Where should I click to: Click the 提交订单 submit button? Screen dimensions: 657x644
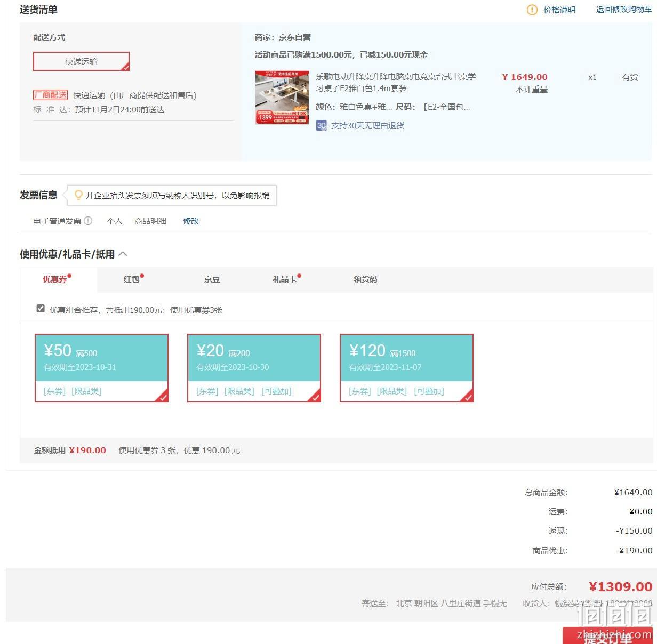point(607,635)
